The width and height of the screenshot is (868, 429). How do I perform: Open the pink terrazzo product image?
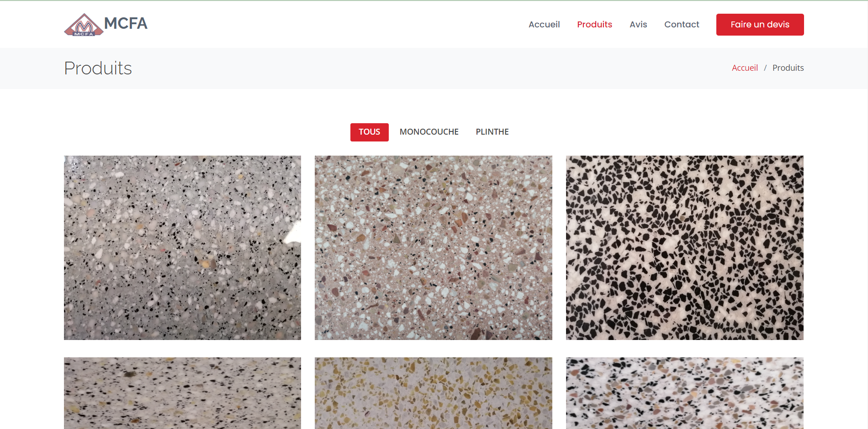pos(434,248)
